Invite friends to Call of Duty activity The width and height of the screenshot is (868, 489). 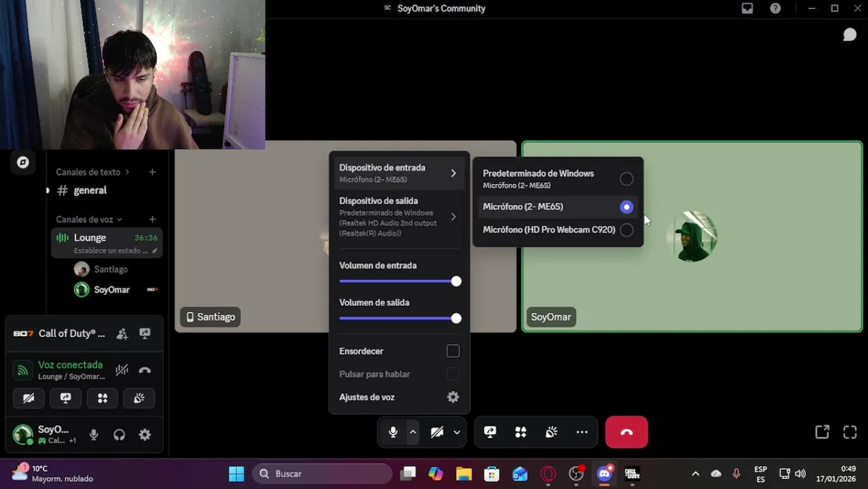coord(122,333)
